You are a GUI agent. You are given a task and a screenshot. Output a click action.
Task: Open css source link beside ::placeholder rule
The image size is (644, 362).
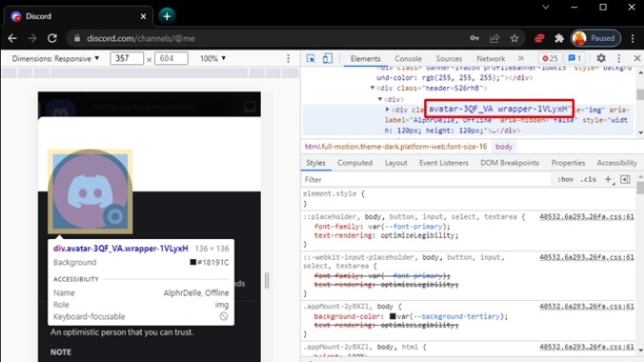pyautogui.click(x=587, y=216)
